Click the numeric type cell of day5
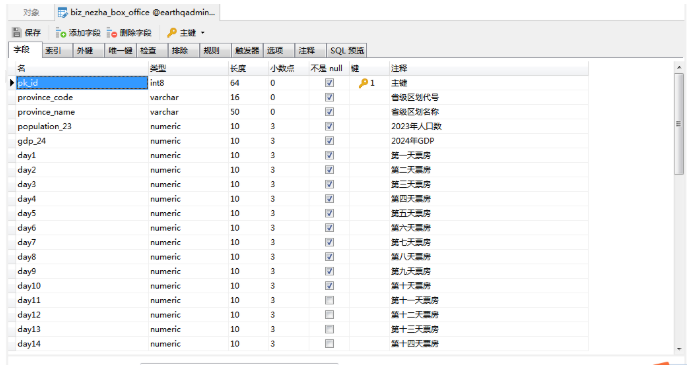Viewport: 687px width, 368px height. pyautogui.click(x=188, y=213)
